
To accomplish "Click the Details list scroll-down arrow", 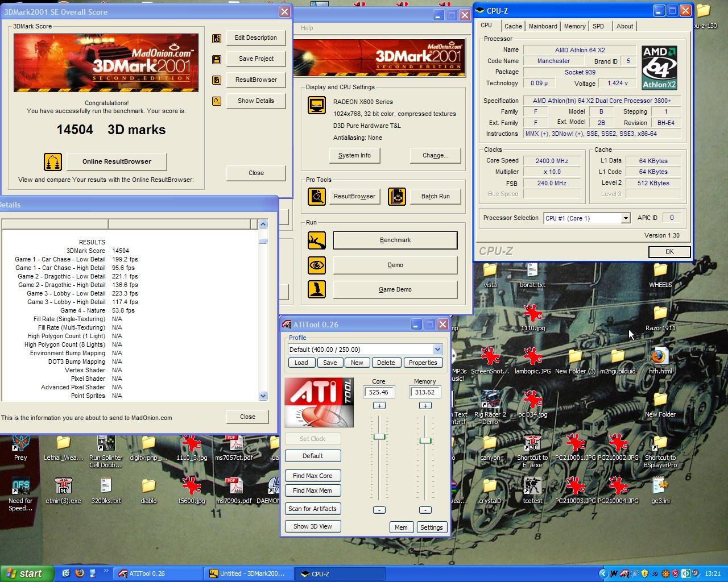I will [263, 396].
